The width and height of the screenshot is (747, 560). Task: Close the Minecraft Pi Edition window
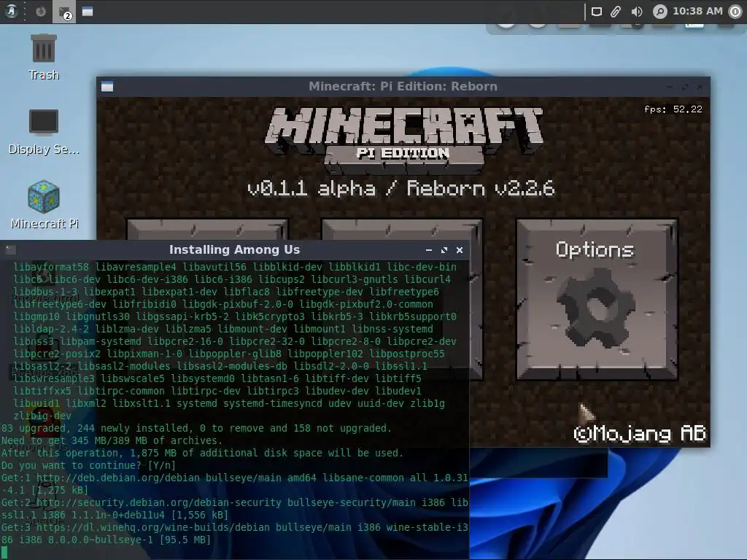click(700, 87)
